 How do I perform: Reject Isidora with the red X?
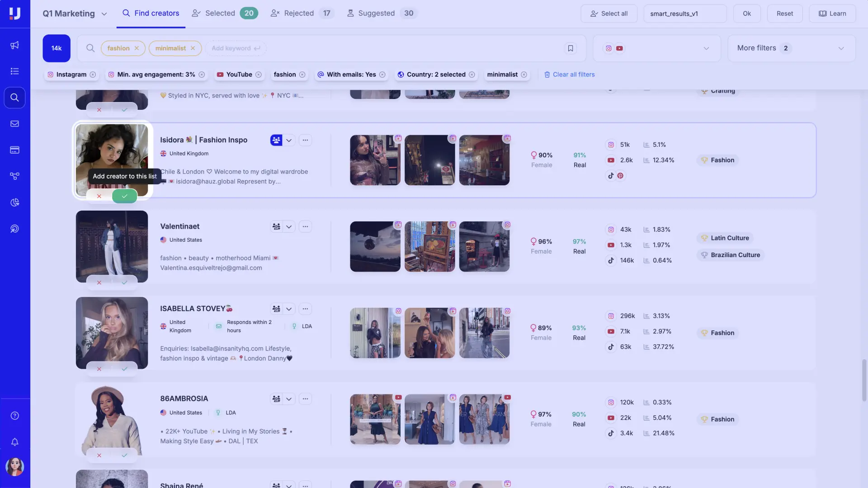[99, 196]
